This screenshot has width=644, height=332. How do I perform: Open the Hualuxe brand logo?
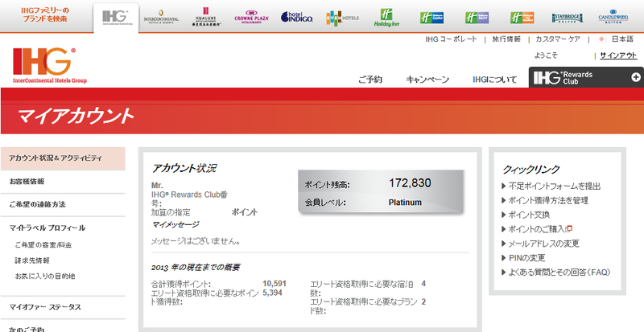coord(206,17)
